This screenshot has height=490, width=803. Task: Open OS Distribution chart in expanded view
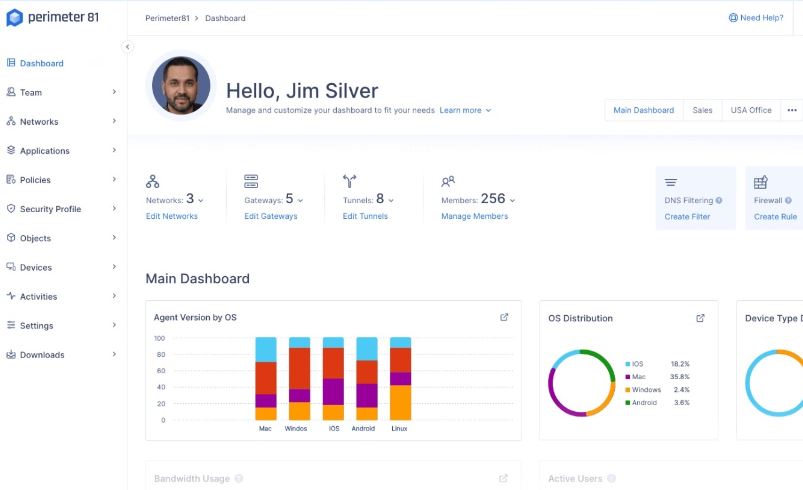[x=700, y=318]
